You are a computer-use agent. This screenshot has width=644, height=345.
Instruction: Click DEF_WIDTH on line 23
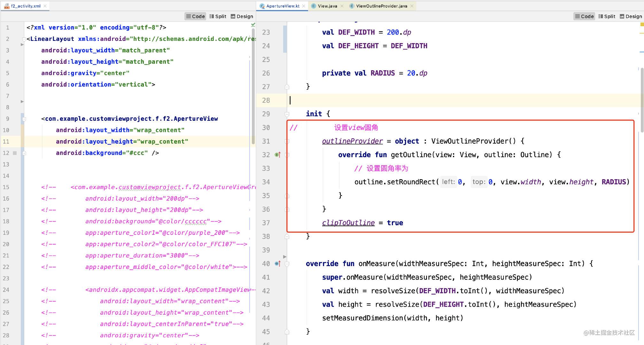(356, 32)
